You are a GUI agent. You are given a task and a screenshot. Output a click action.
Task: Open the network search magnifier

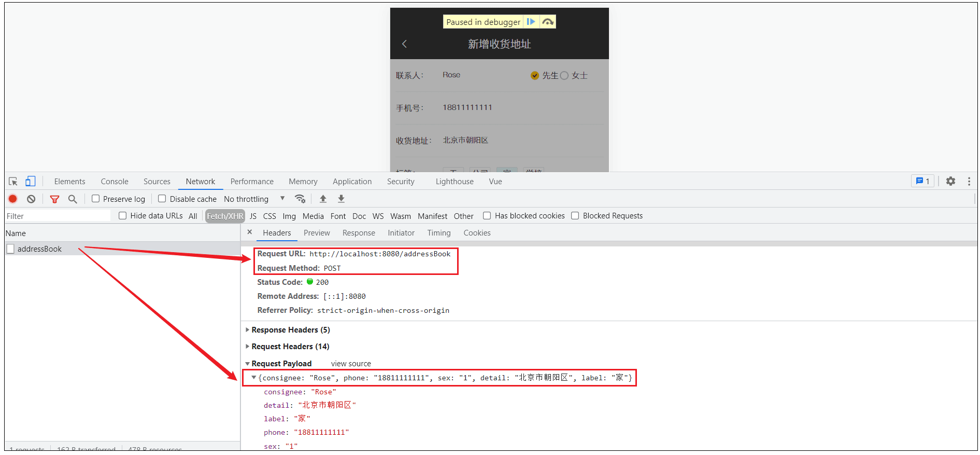(73, 199)
